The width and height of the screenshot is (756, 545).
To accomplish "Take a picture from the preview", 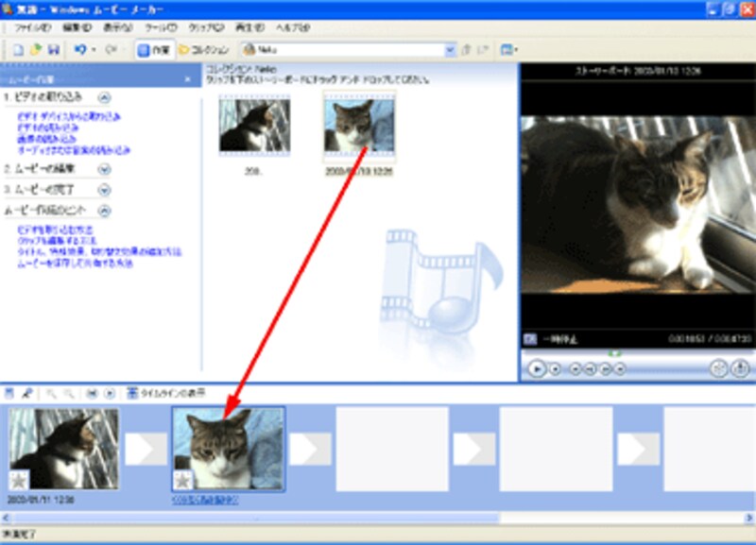I will coord(740,369).
